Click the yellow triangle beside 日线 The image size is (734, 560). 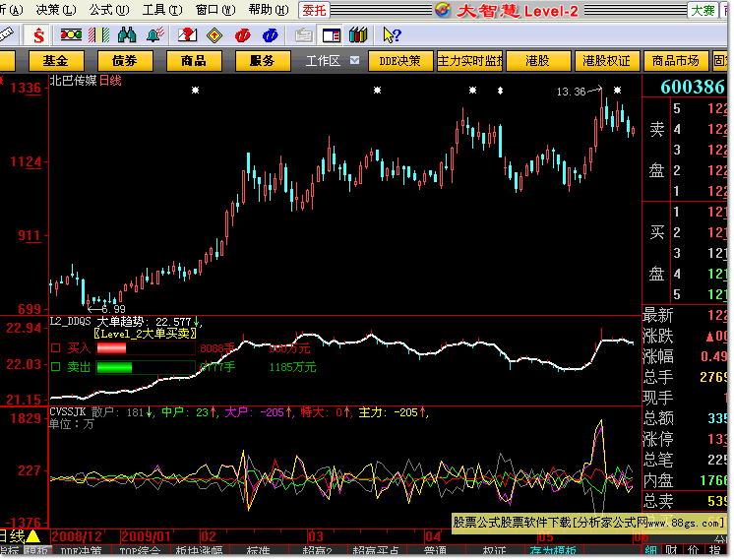pos(32,535)
